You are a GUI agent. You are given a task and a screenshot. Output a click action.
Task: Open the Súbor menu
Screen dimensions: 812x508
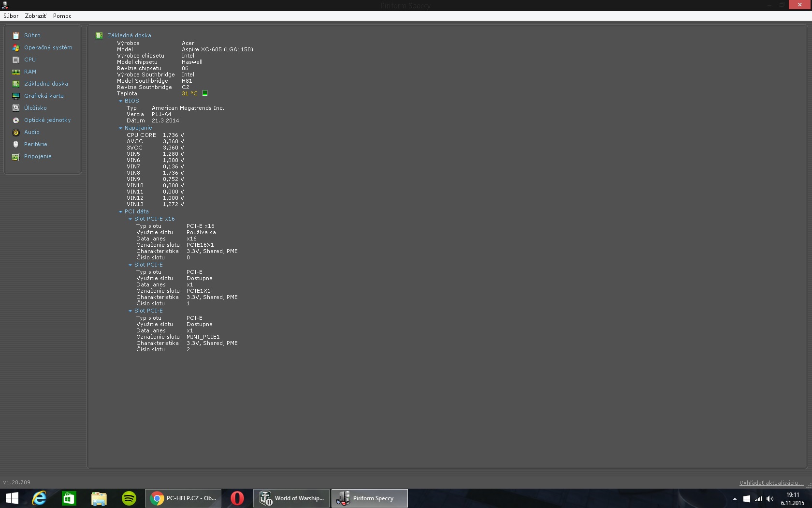coord(11,16)
